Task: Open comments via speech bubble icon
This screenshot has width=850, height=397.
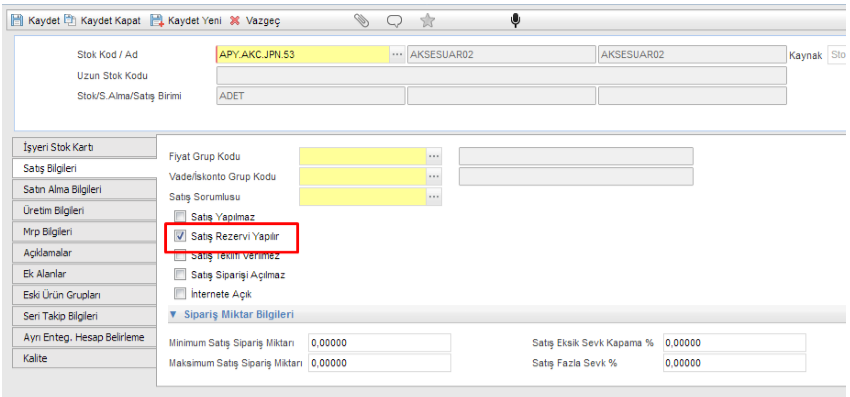Action: [x=394, y=21]
